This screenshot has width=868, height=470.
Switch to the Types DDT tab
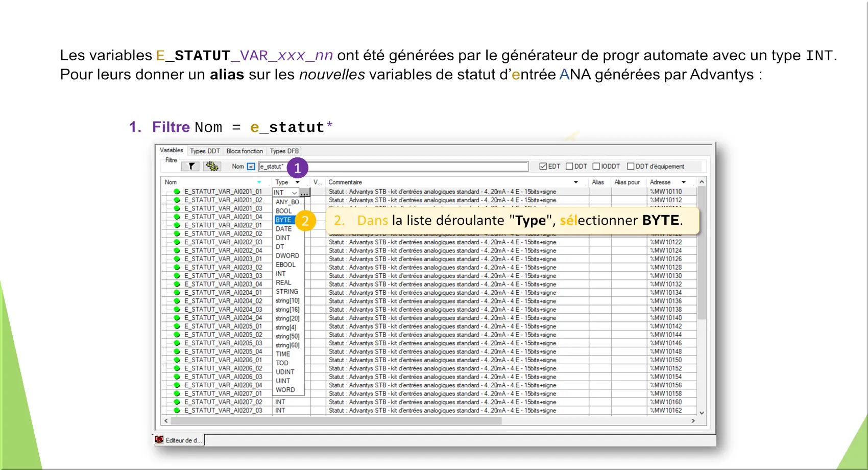(x=205, y=151)
